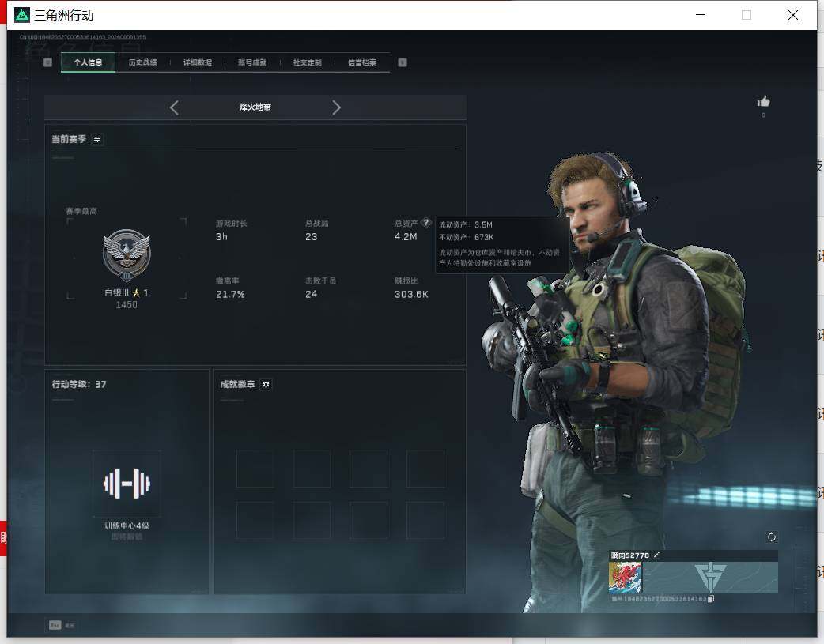Image resolution: width=824 pixels, height=644 pixels.
Task: Click the 撤离率 value 21.7%
Action: click(230, 294)
